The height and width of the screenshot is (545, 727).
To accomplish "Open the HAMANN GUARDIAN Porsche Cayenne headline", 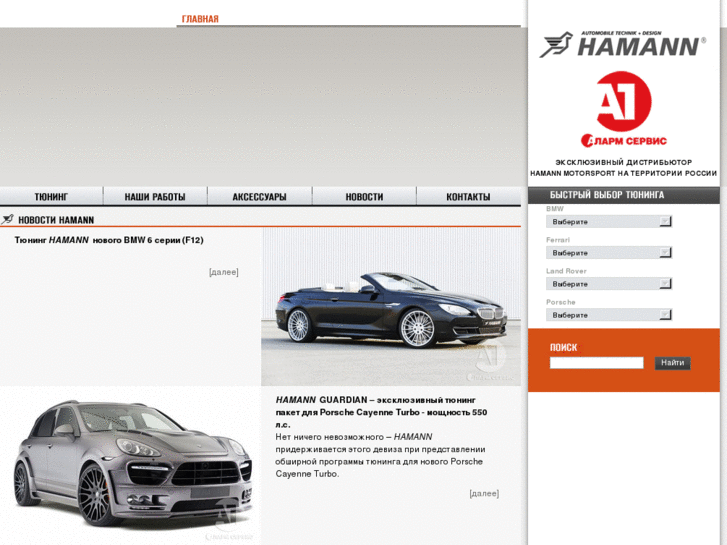I will coord(381,412).
